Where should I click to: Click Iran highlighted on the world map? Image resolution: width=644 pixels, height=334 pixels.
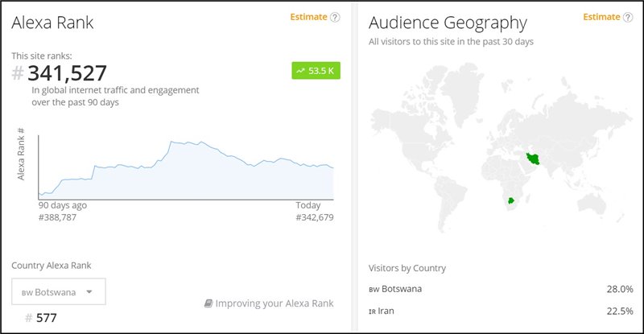pyautogui.click(x=533, y=159)
